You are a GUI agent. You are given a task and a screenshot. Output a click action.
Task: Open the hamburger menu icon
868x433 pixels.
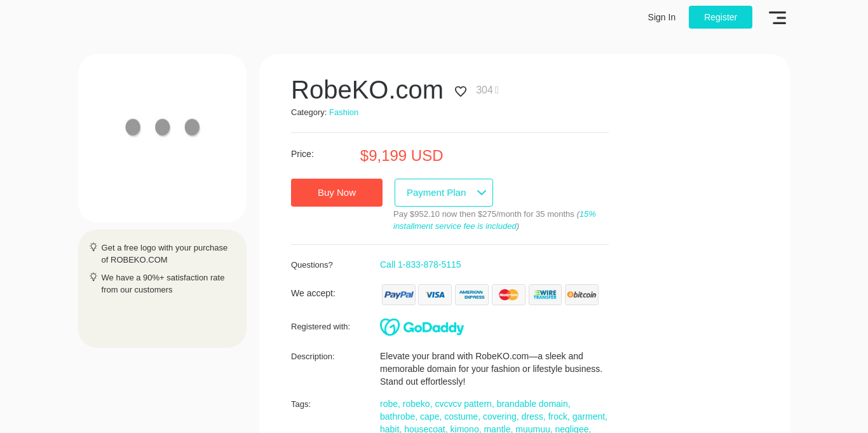(777, 18)
